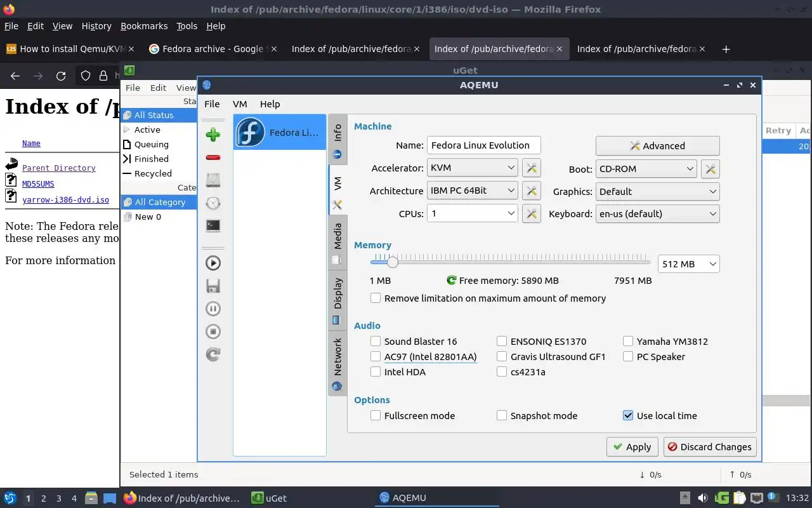This screenshot has height=508, width=812.
Task: Open architecture settings wrench icon
Action: 531,190
